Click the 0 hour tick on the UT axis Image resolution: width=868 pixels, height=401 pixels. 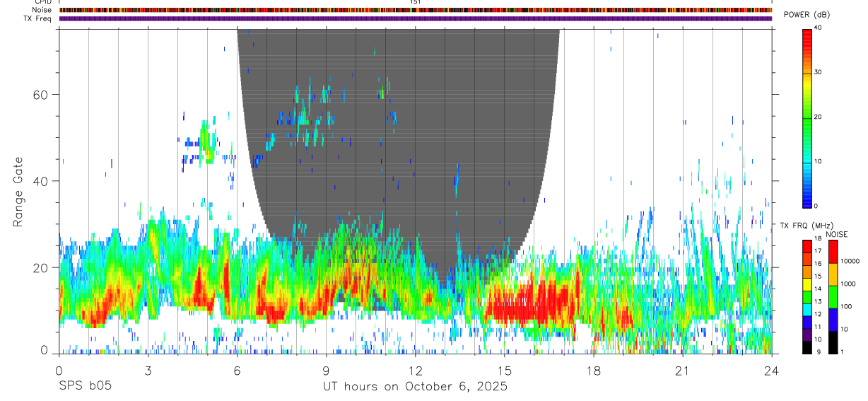pyautogui.click(x=59, y=370)
